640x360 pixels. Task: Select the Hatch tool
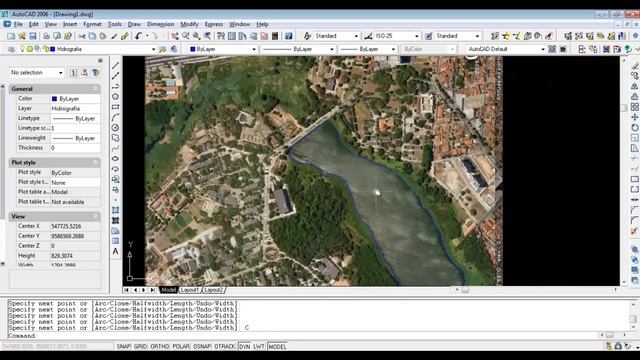coord(116,210)
